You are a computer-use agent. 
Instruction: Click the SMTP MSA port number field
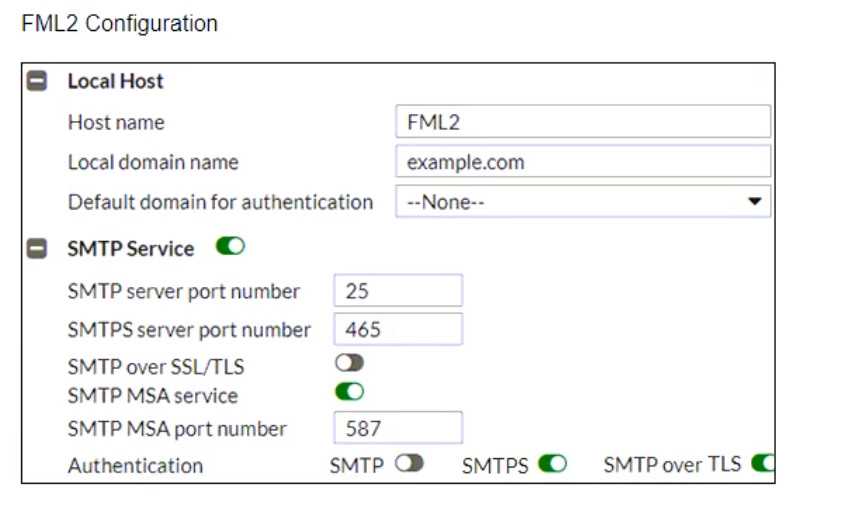(397, 428)
